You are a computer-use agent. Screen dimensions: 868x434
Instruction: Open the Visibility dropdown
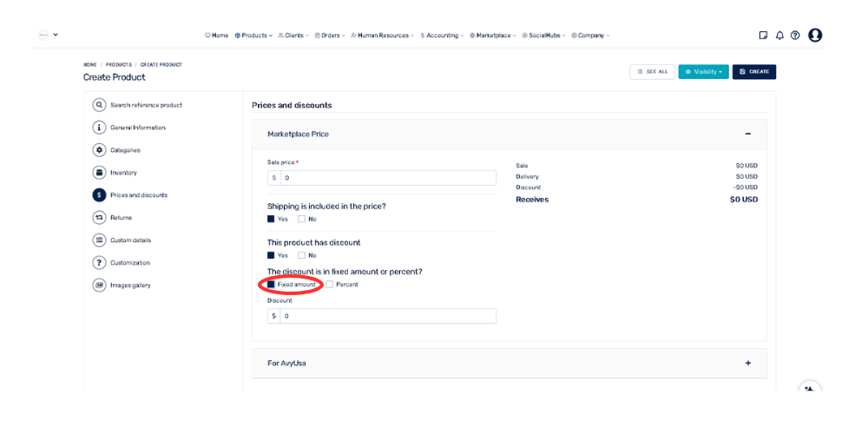pyautogui.click(x=703, y=72)
